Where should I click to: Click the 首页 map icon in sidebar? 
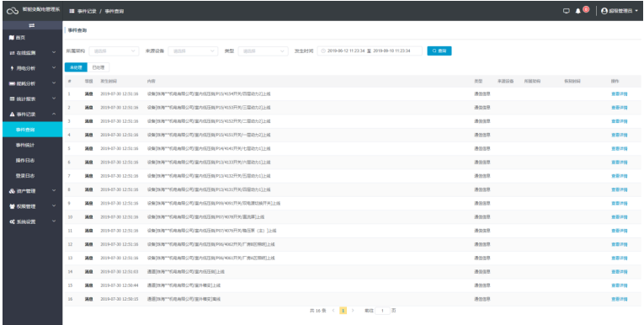point(12,37)
